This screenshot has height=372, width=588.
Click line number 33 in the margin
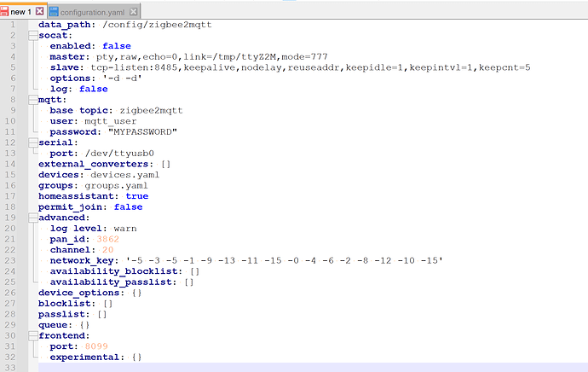10,368
